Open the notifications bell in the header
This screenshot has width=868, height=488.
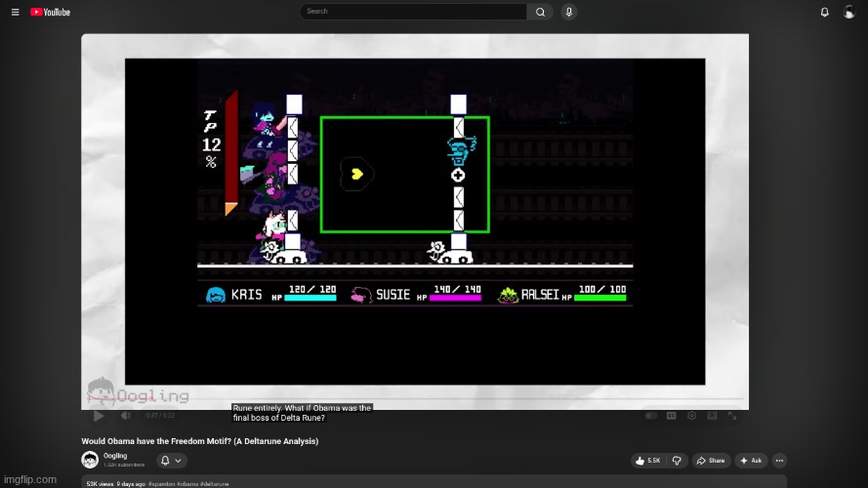pyautogui.click(x=824, y=12)
